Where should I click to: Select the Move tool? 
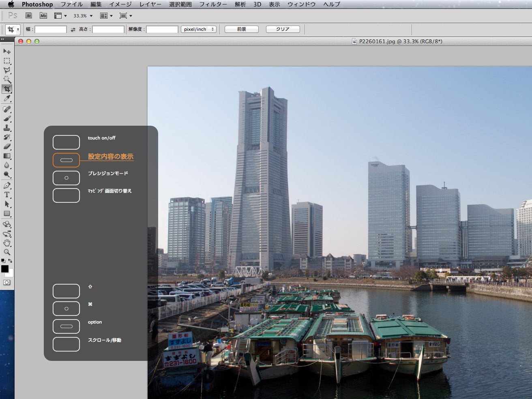pyautogui.click(x=7, y=51)
